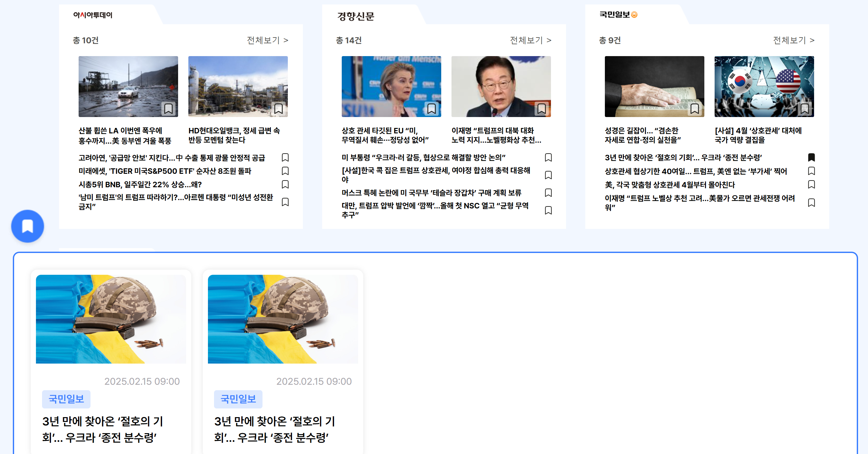Bookmark the LA flood article thumbnail
This screenshot has height=454, width=868.
[x=168, y=109]
